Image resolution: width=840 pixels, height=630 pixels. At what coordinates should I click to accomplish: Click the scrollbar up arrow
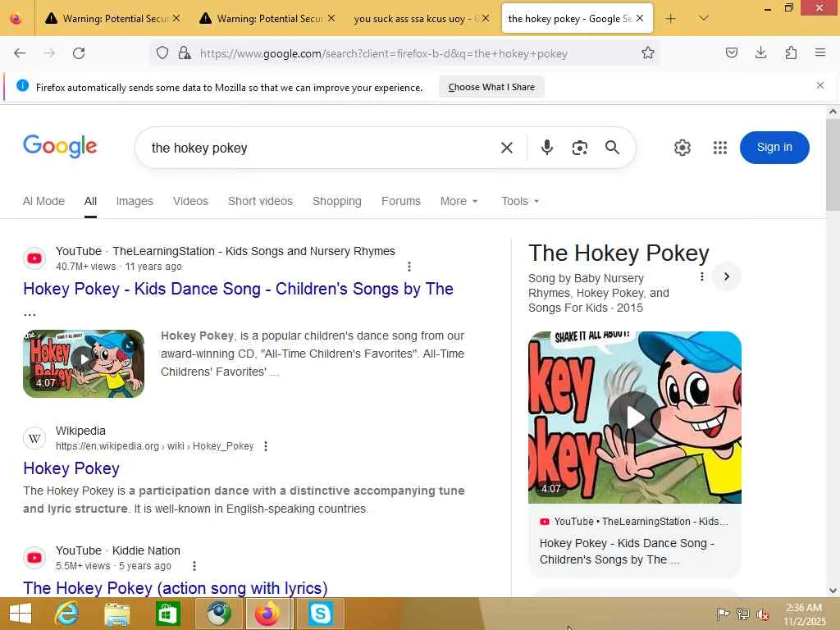tap(833, 112)
